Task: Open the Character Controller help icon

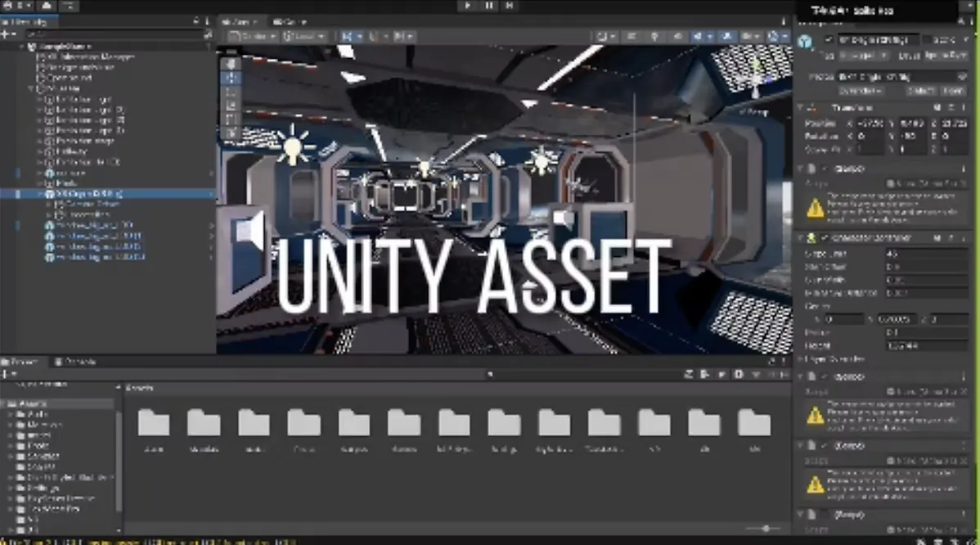Action: 937,238
